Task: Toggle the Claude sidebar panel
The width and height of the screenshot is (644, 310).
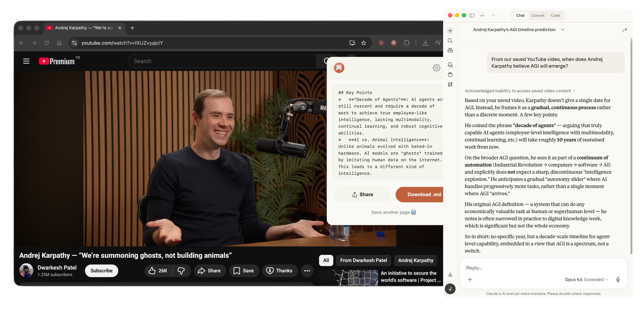Action: pyautogui.click(x=472, y=15)
